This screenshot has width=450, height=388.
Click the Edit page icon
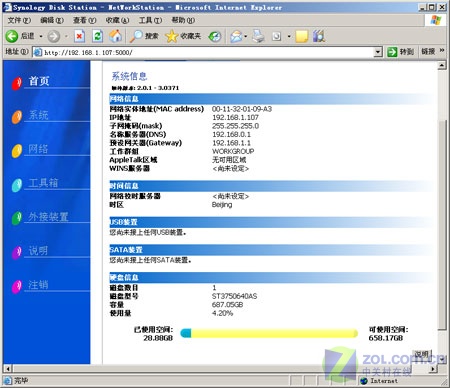pyautogui.click(x=276, y=36)
